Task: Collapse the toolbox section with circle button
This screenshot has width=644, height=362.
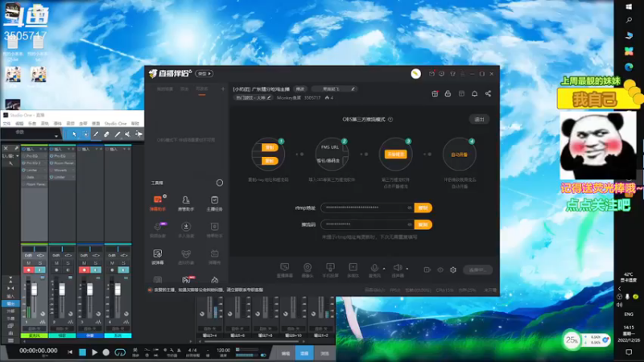Action: pos(220,183)
